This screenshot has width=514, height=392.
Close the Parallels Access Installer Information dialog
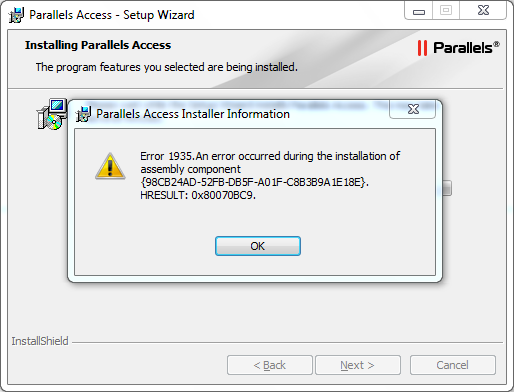point(413,109)
